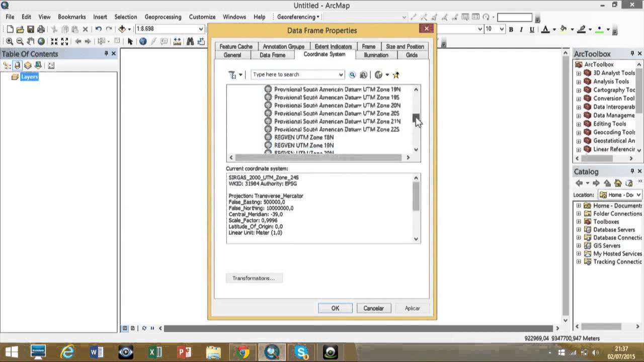This screenshot has height=362, width=644.
Task: Click the Undo icon
Action: tap(99, 30)
